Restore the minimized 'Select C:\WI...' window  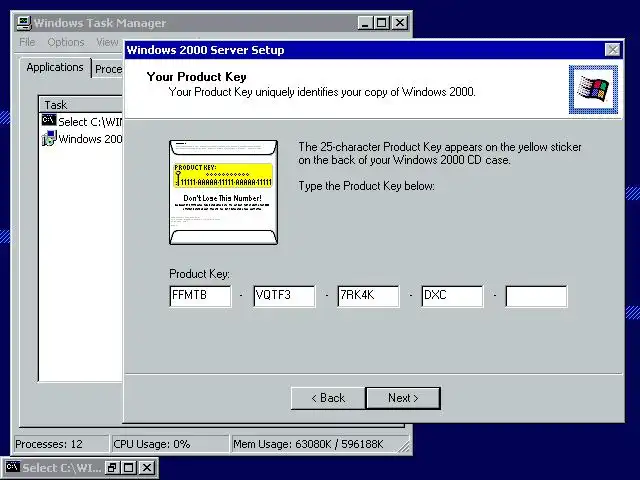tap(111, 468)
